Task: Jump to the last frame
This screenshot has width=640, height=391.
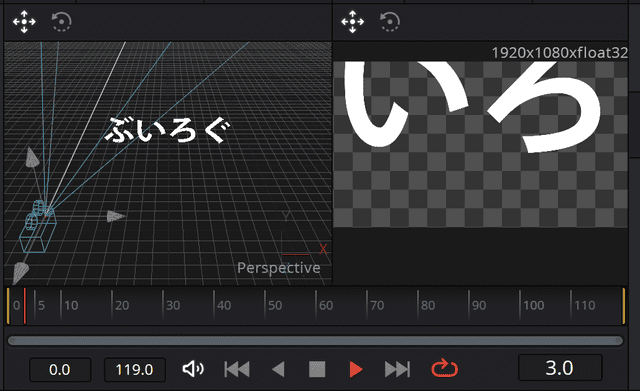Action: click(397, 369)
